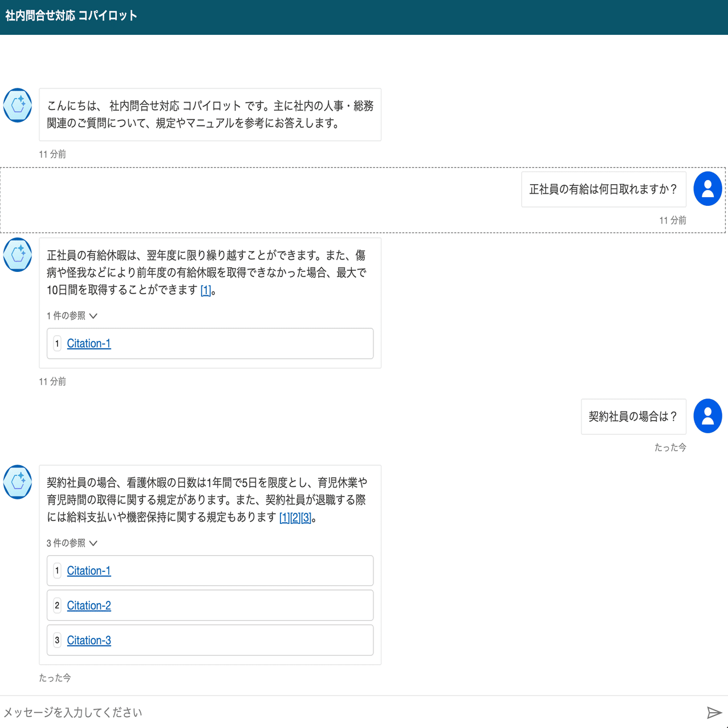
Task: Click the 社内問合せ対応 コパイロット title bar
Action: click(x=71, y=16)
